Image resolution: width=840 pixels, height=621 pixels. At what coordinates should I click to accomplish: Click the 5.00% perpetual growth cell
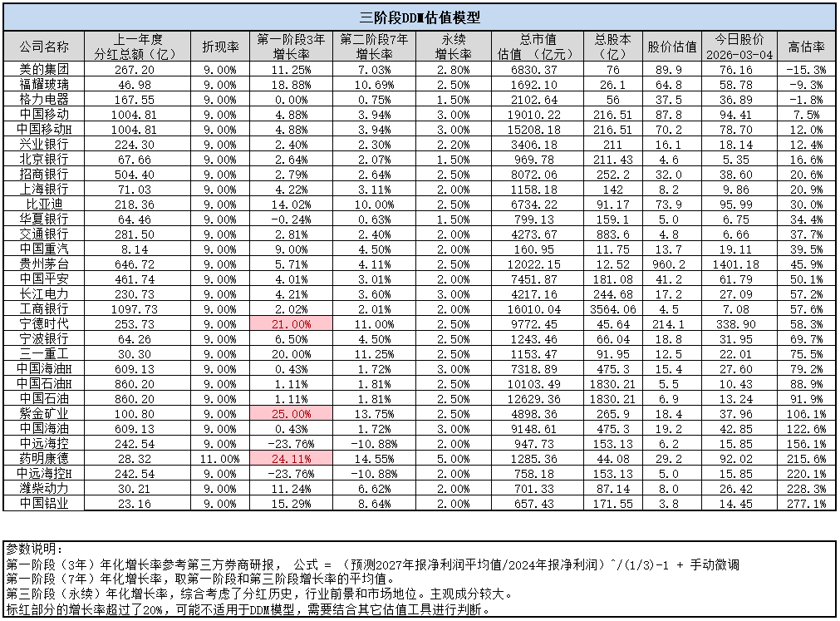pyautogui.click(x=453, y=459)
